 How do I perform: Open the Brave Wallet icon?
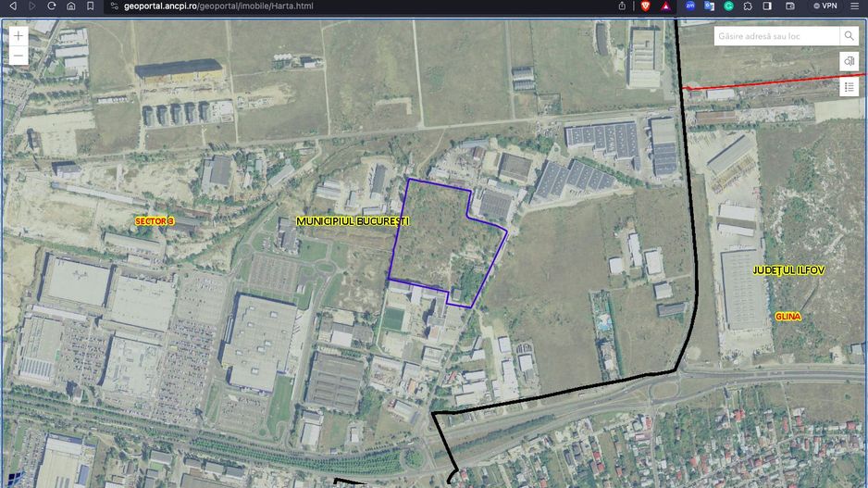(x=790, y=6)
